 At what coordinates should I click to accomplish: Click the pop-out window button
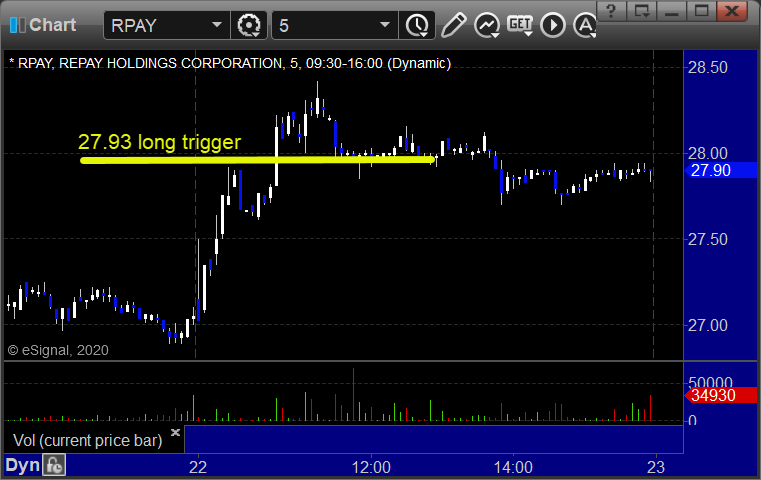coord(641,11)
